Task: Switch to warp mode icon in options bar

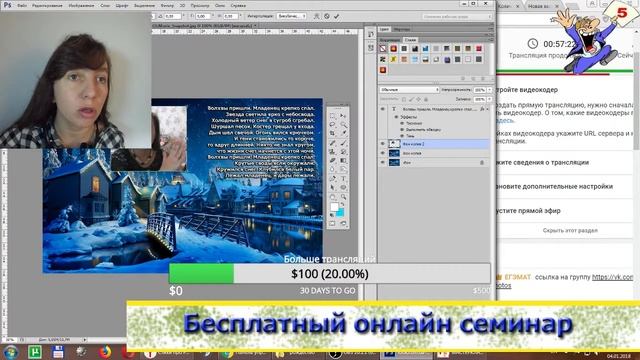Action: click(316, 16)
